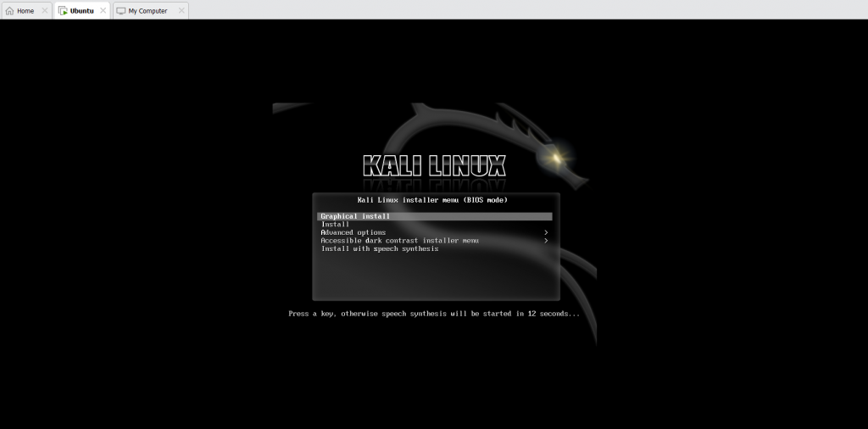Screen dimensions: 868x429
Task: Select the Ubuntu VM tab
Action: point(82,10)
